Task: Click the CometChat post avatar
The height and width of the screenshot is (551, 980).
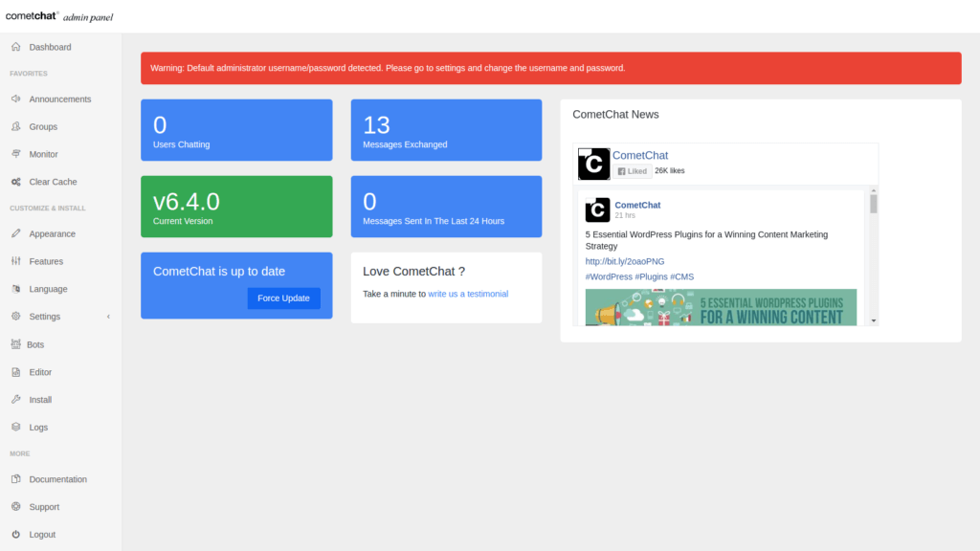Action: click(x=597, y=209)
